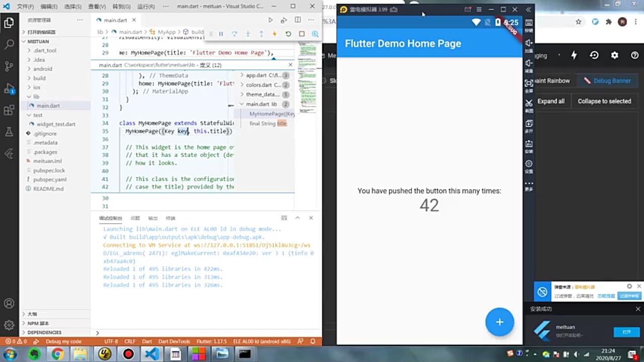This screenshot has height=362, width=644.
Task: Run the file with the editor play icon
Action: (271, 20)
